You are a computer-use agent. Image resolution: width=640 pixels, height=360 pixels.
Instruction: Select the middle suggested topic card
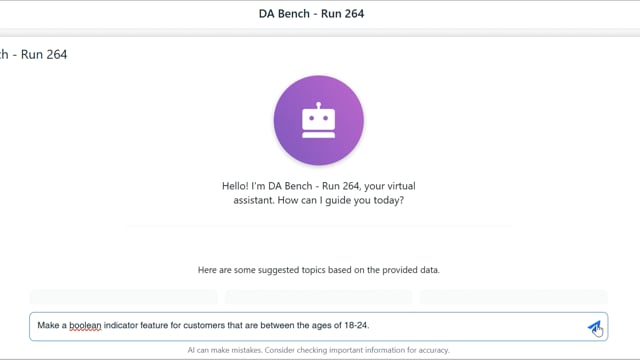319,297
